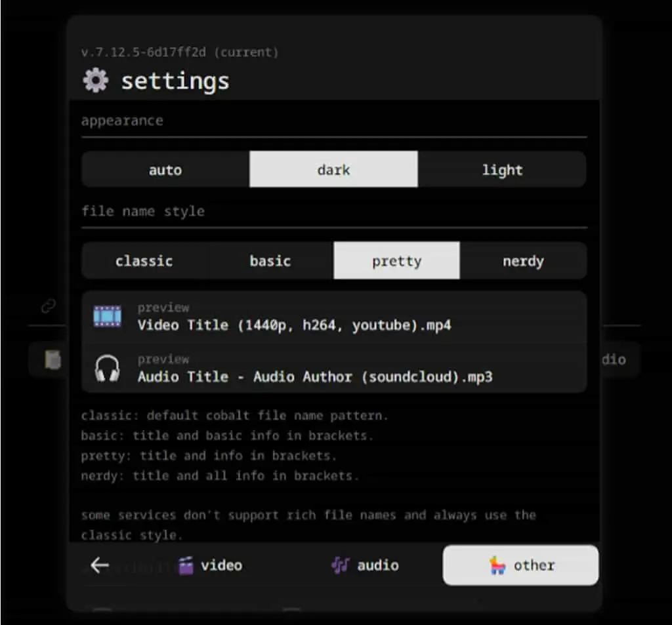Click the headphones audio preview icon
Viewport: 672px width, 625px height.
click(x=107, y=368)
